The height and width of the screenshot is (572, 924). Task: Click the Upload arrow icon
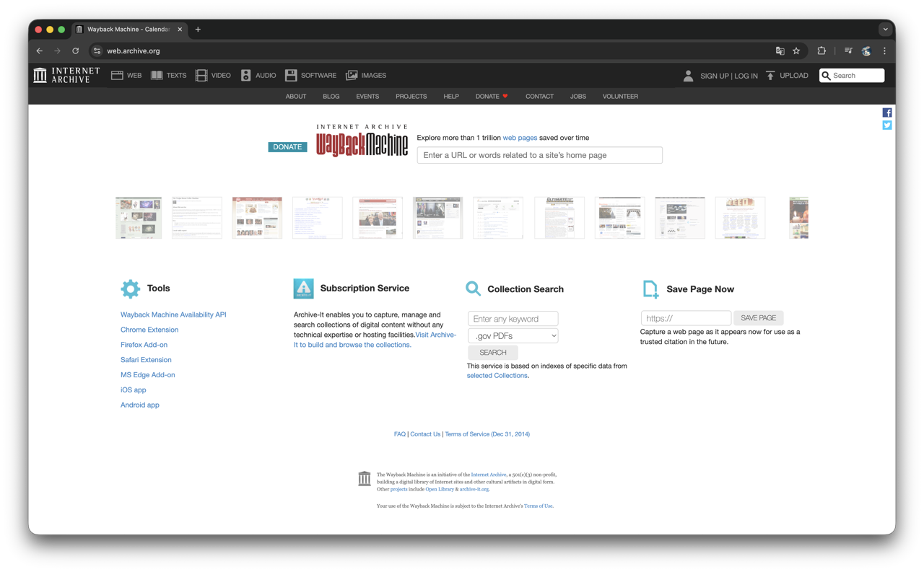pos(770,75)
